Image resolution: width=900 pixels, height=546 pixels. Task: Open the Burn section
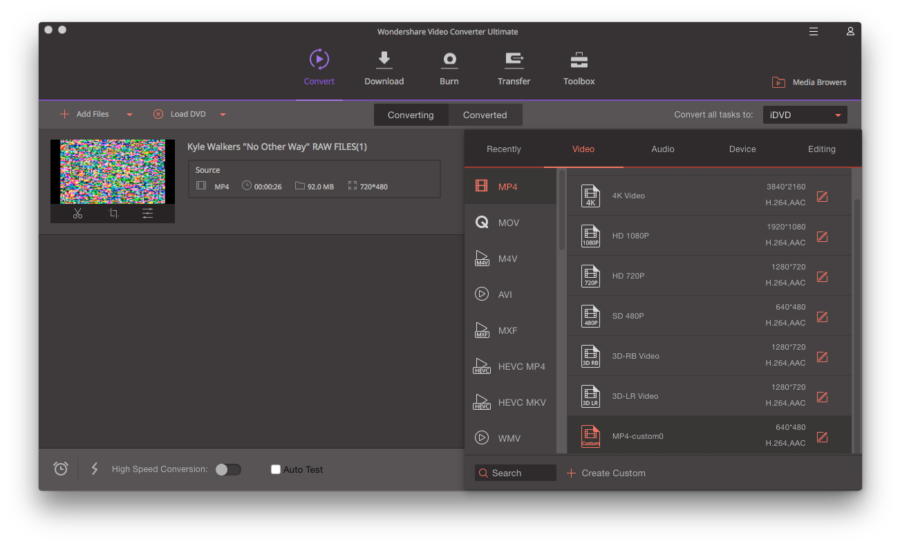tap(449, 68)
